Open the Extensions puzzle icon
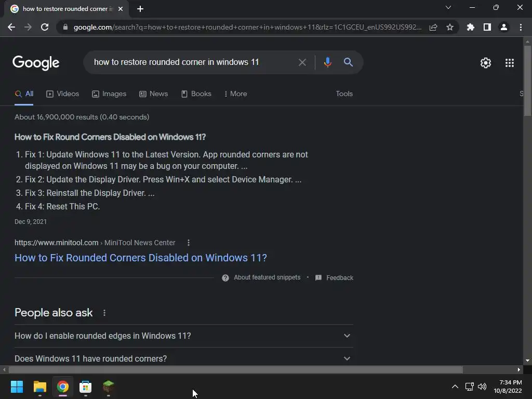This screenshot has width=532, height=399. tap(470, 27)
